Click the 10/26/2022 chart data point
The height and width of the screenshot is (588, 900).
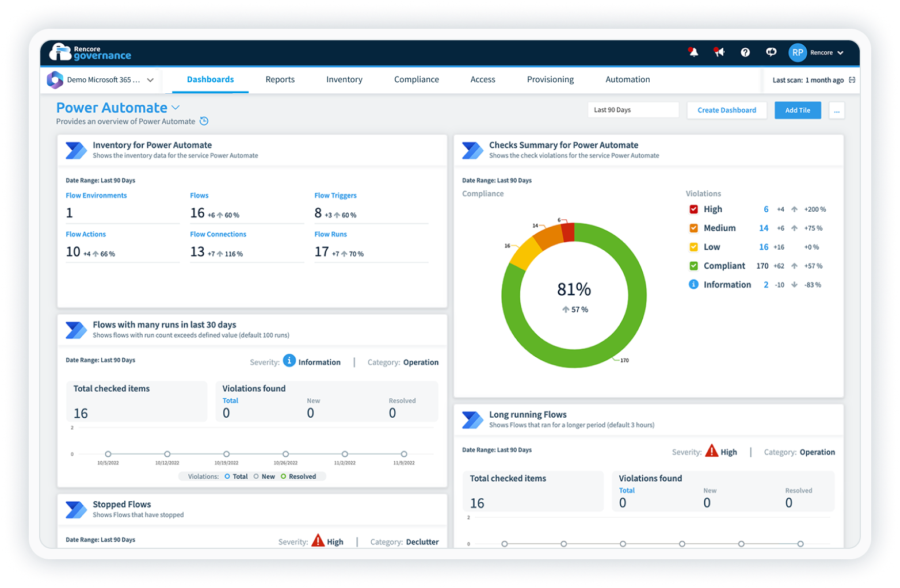coord(285,454)
